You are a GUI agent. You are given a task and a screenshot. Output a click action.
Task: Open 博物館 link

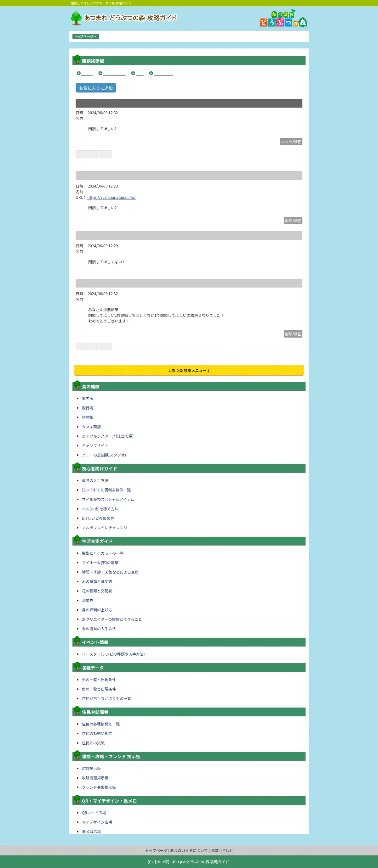(88, 417)
